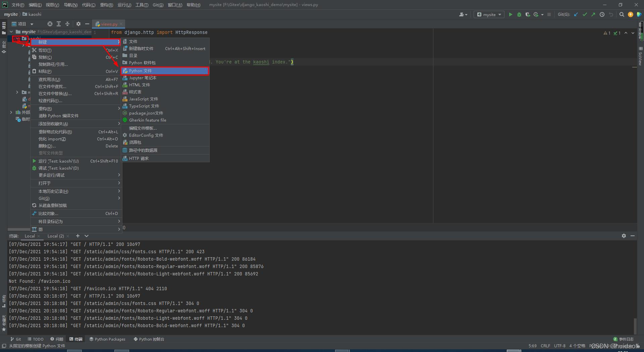Collapse the mysite root tree node
Image resolution: width=644 pixels, height=352 pixels.
pos(11,32)
